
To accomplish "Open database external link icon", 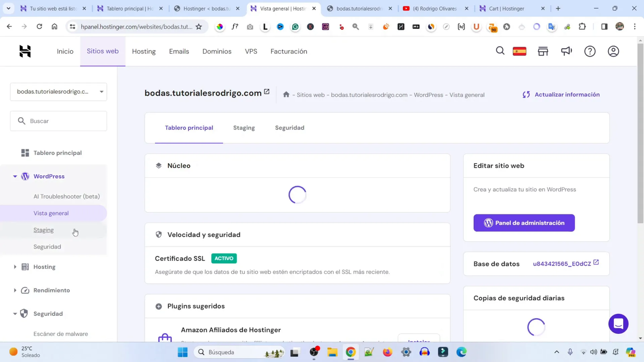I will (x=596, y=262).
